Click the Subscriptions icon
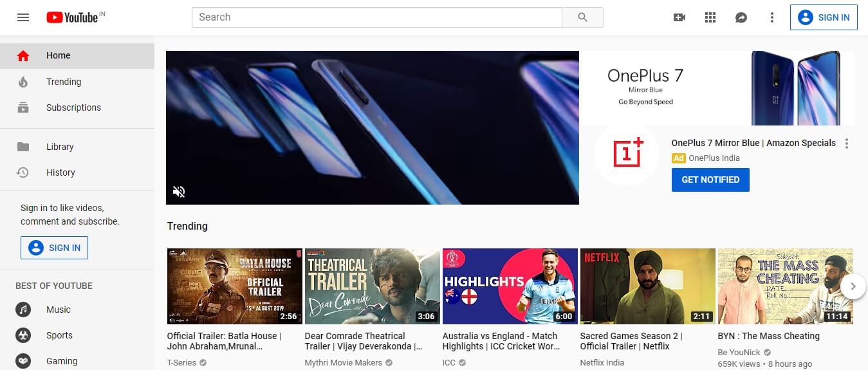868x370 pixels. [x=23, y=107]
